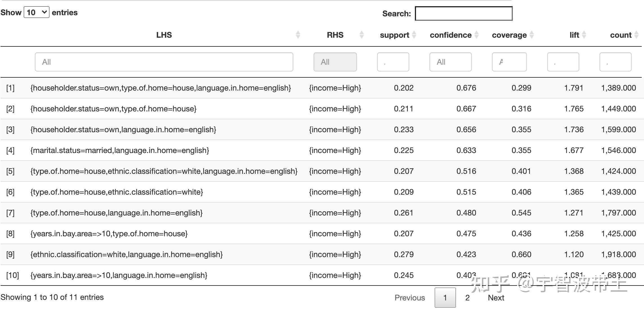Screen dimensions: 644x310
Task: Open the Show entries count dropdown
Action: coord(37,12)
